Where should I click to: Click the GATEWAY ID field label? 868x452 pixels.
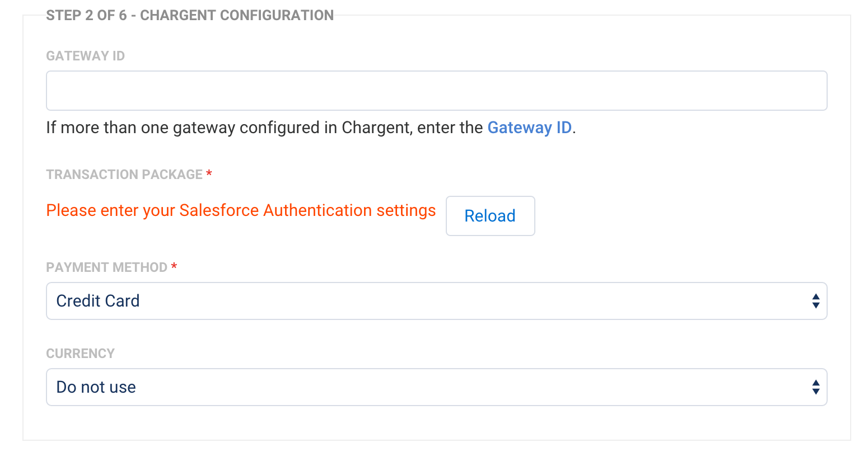(x=85, y=56)
